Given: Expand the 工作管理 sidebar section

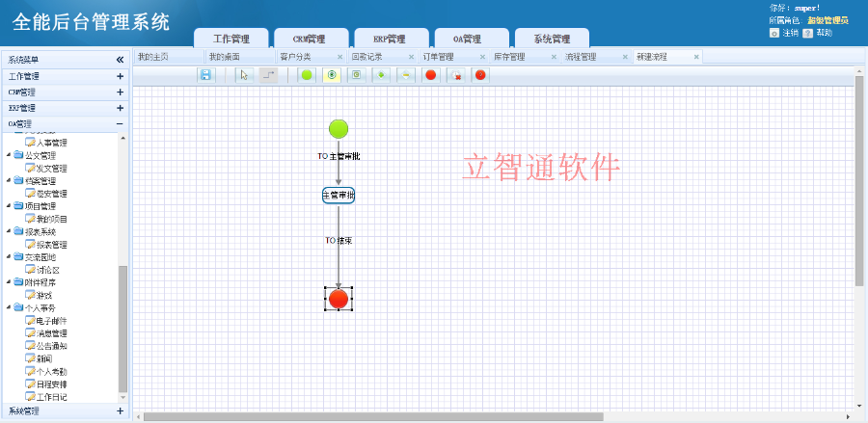Looking at the screenshot, I should (120, 76).
